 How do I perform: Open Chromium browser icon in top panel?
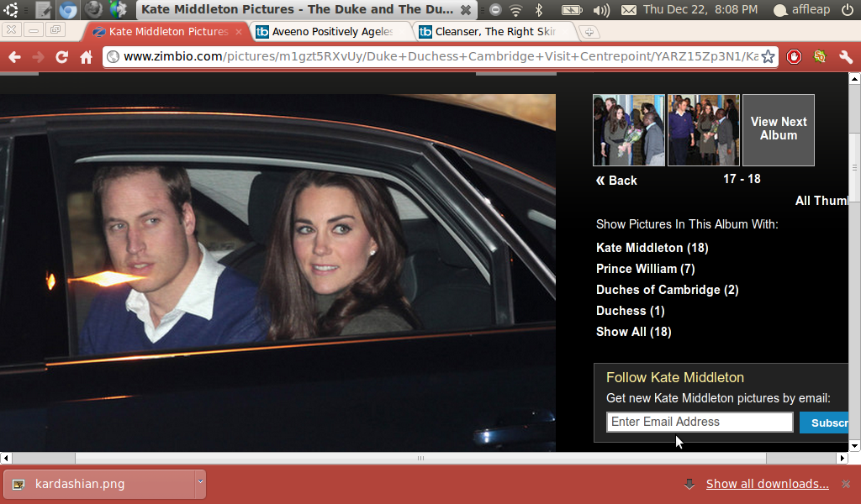click(x=68, y=9)
